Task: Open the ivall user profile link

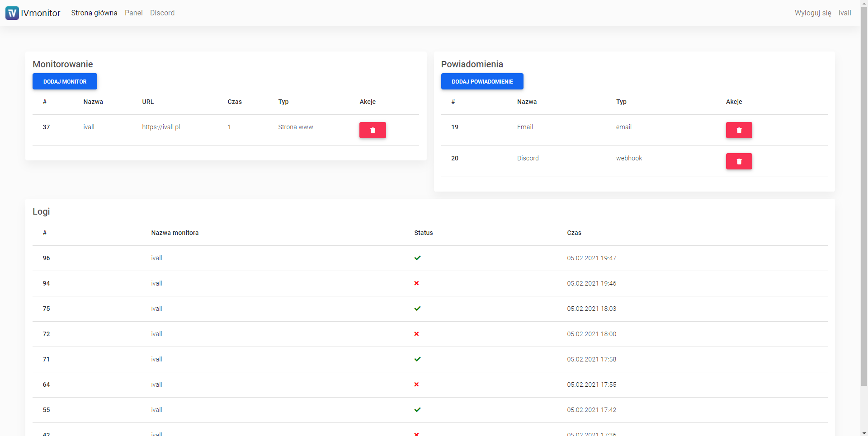Action: 844,13
